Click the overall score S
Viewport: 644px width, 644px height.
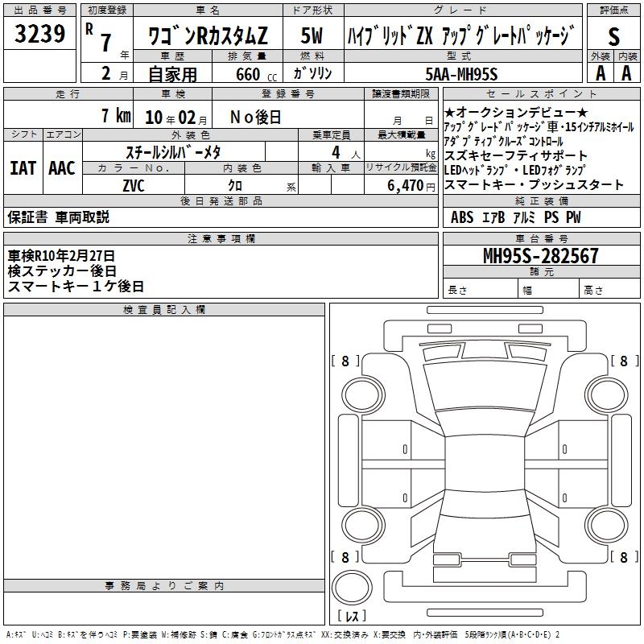pos(613,36)
